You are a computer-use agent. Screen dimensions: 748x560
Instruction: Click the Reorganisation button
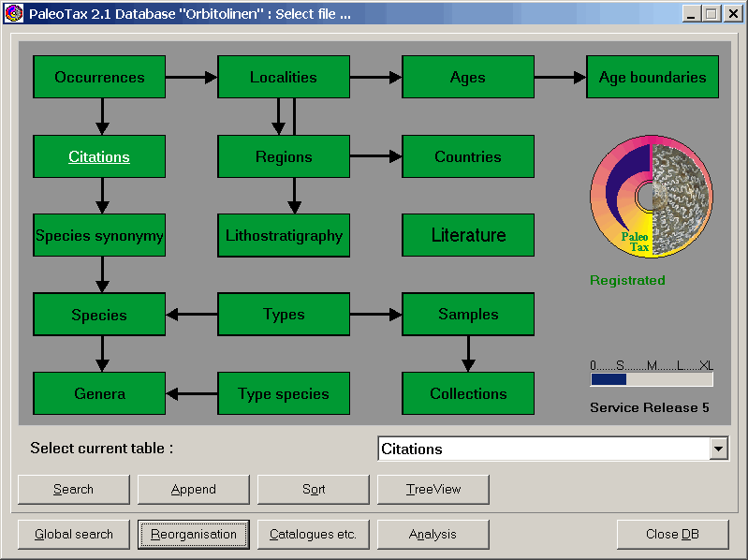click(x=194, y=534)
